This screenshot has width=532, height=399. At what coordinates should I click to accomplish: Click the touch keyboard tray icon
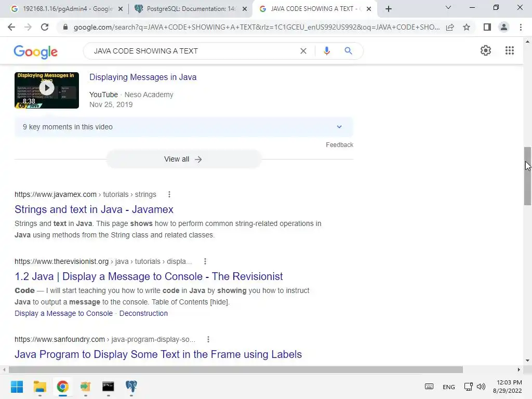(429, 387)
